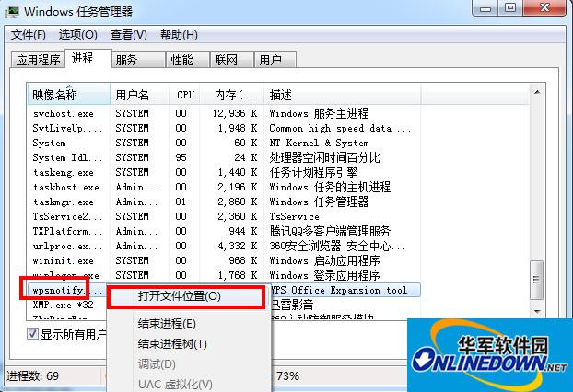Viewport: 573px width, 392px height.
Task: Open the 选项(O) menu
Action: pos(77,35)
